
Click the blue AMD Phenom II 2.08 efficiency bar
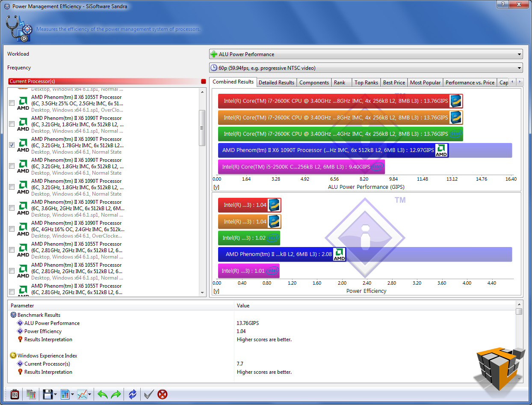[x=281, y=254]
